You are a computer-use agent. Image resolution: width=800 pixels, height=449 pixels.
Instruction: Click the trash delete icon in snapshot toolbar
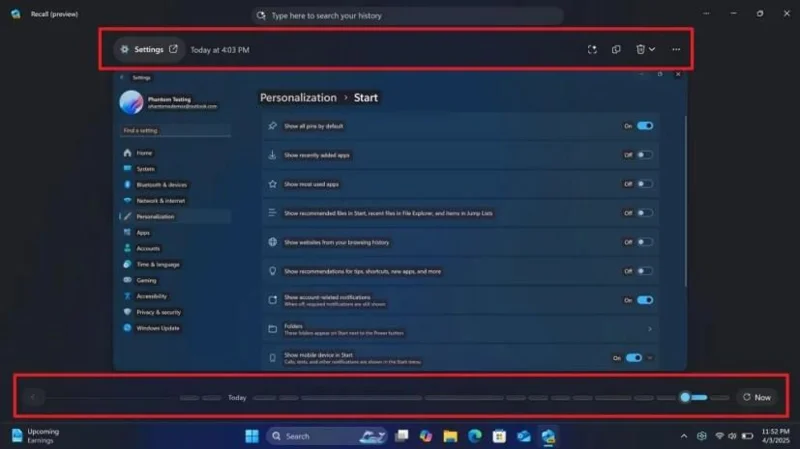[640, 49]
